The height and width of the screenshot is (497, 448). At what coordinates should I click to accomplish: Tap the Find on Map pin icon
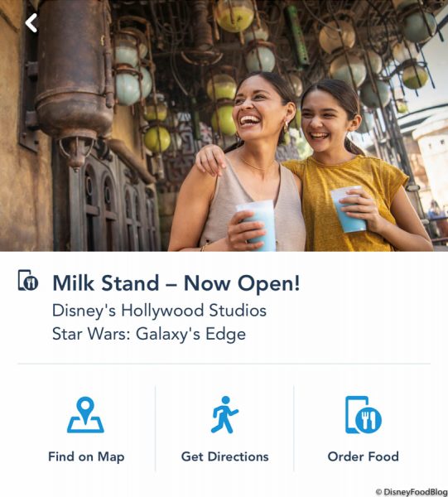85,415
